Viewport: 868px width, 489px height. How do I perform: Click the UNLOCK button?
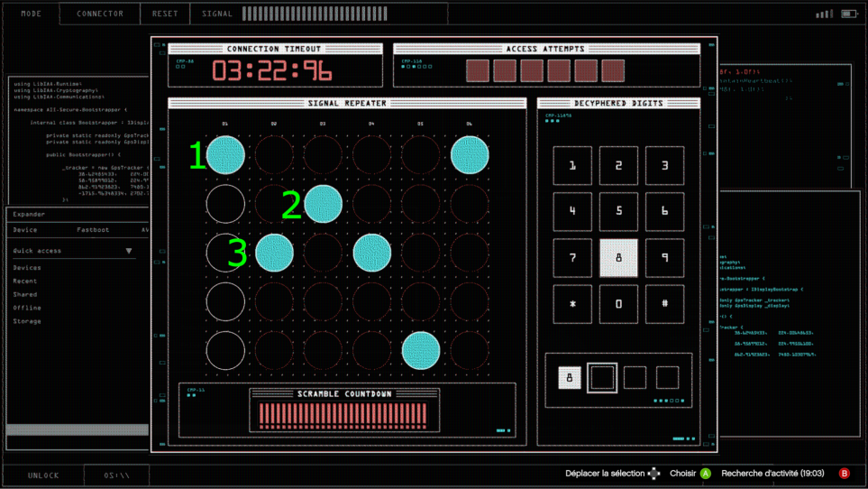point(43,475)
